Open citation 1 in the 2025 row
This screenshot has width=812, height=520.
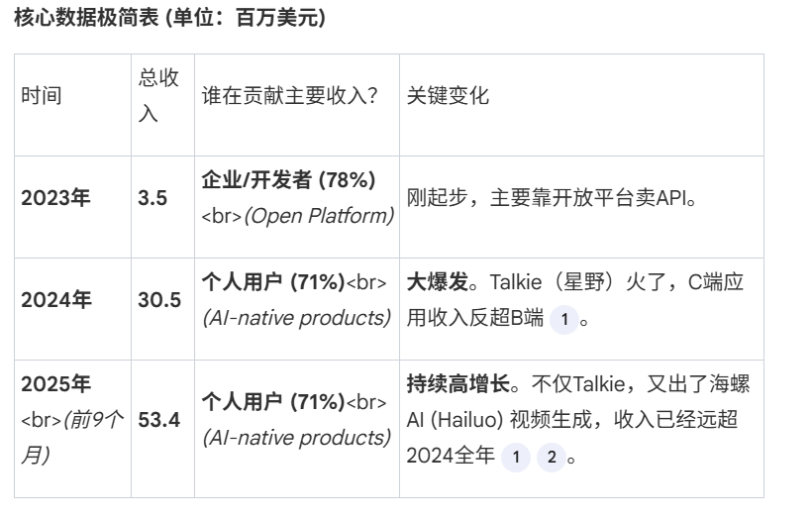pos(516,458)
